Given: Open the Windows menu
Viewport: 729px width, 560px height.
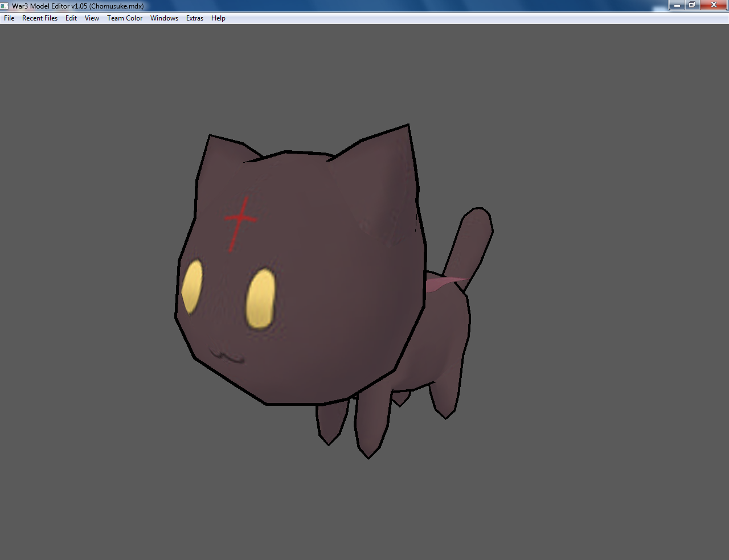Looking at the screenshot, I should click(164, 18).
